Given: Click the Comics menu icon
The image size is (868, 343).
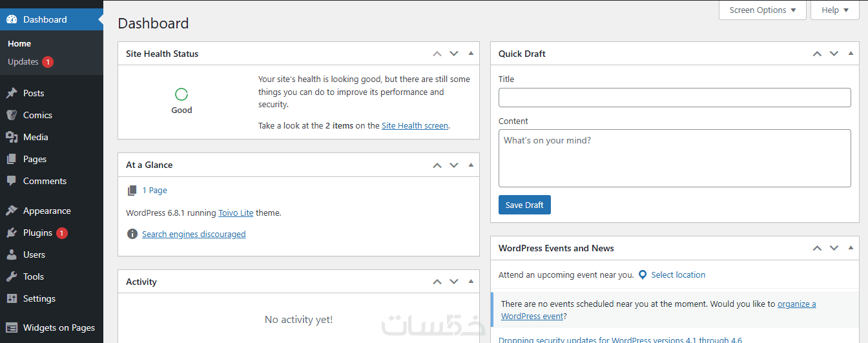Looking at the screenshot, I should click(12, 115).
